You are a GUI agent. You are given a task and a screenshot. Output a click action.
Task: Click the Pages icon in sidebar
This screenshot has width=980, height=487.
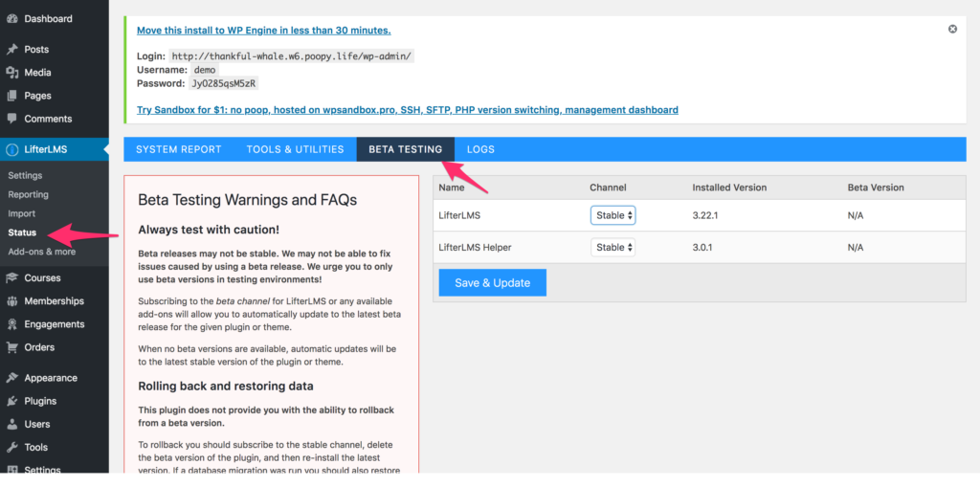click(x=11, y=96)
